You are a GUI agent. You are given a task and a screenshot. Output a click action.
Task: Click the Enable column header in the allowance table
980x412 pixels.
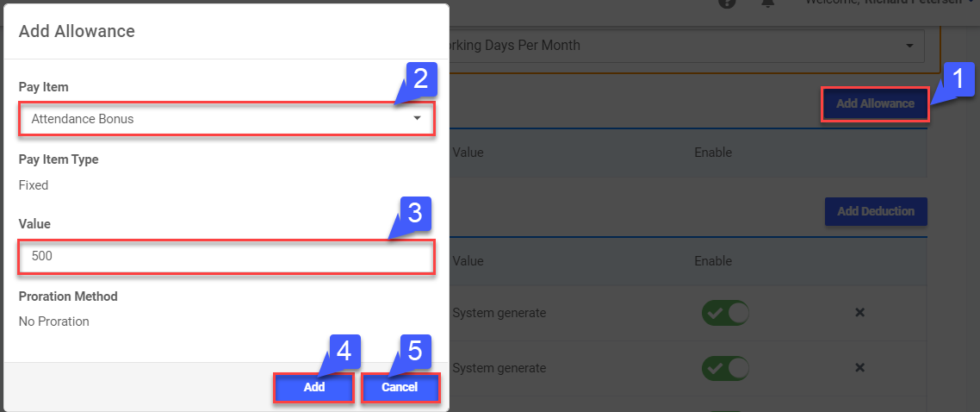pos(713,153)
